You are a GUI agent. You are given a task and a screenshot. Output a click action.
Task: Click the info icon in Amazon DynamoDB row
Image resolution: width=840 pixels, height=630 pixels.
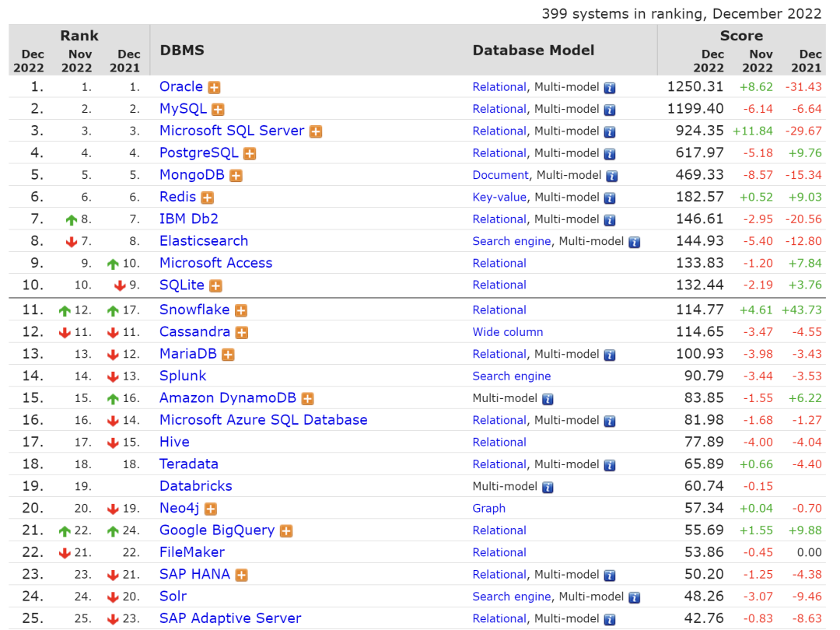(x=548, y=399)
